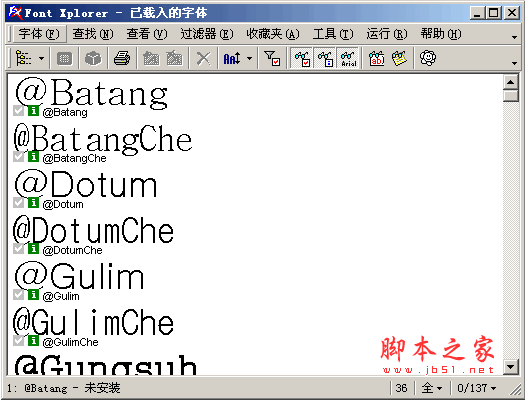Expand the menu bar overflow chevron
Viewport: 525px width, 400px height.
(x=514, y=37)
